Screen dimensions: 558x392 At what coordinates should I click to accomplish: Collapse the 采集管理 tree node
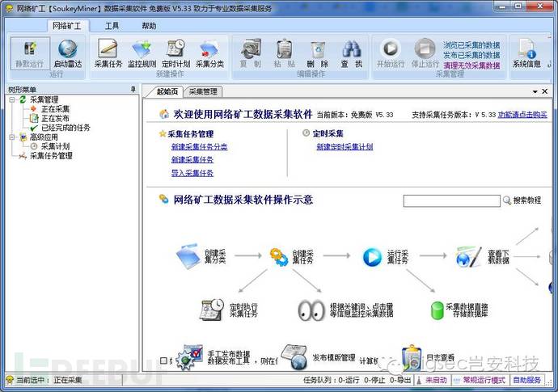click(x=12, y=99)
